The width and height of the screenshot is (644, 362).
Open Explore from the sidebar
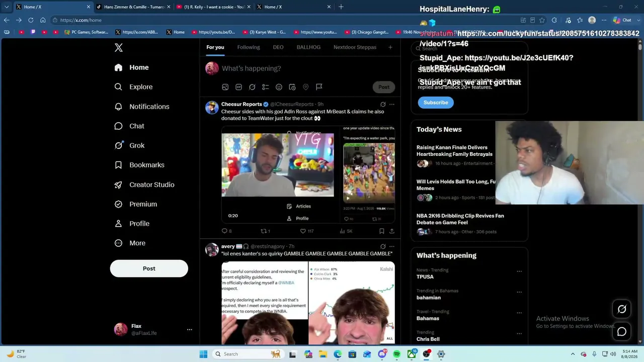point(133,87)
